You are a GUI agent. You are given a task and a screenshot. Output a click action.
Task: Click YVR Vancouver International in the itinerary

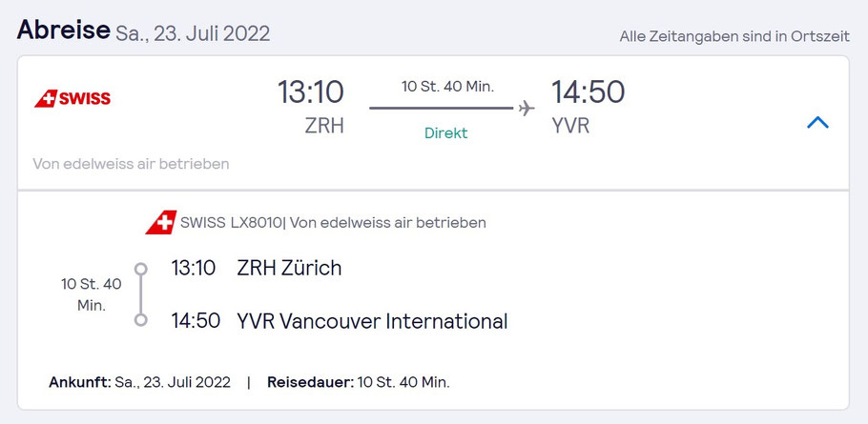[372, 321]
